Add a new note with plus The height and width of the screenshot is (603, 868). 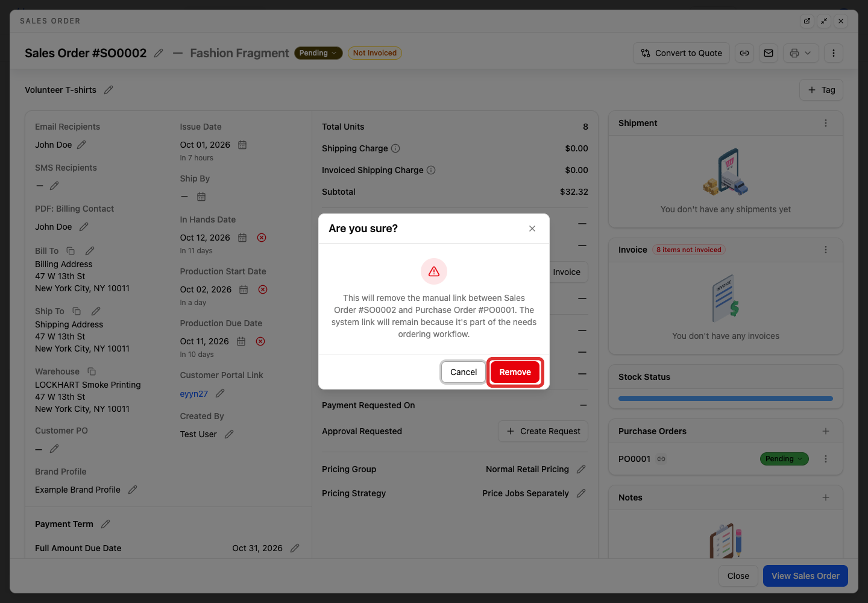(x=826, y=497)
